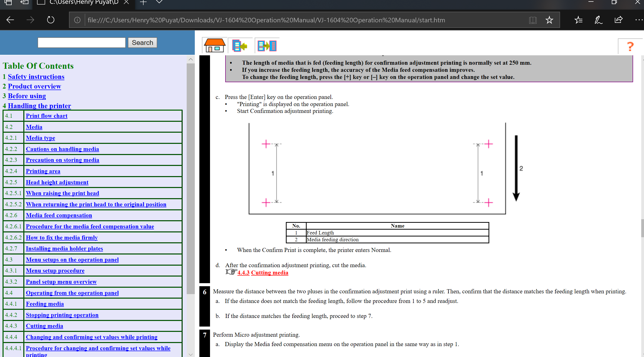Refresh the page
Screen dimensions: 644x357
coord(51,20)
